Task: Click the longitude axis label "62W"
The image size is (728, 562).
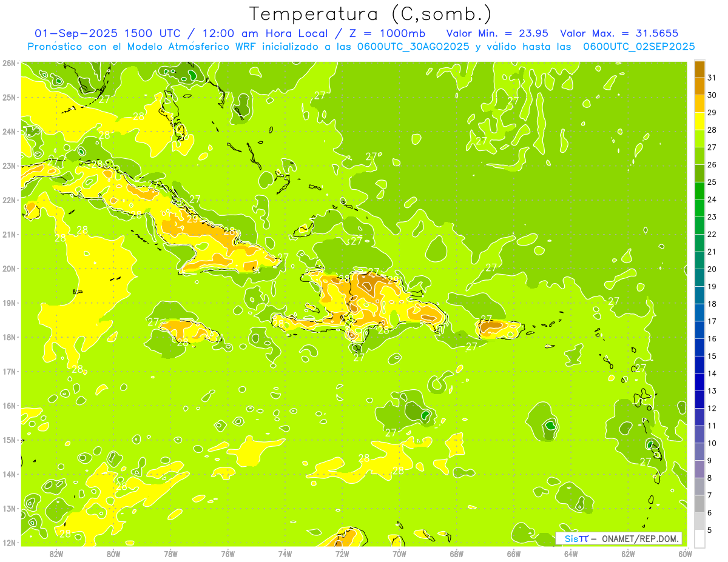Action: coord(628,554)
